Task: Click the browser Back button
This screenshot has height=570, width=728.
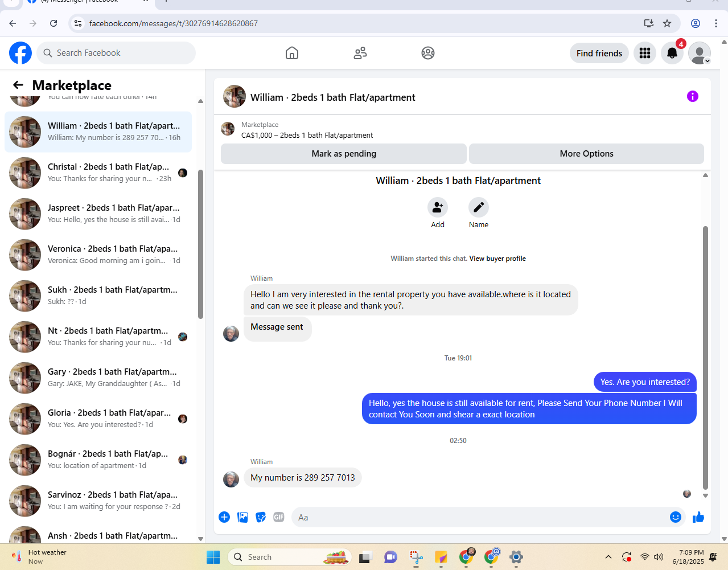Action: 13,23
